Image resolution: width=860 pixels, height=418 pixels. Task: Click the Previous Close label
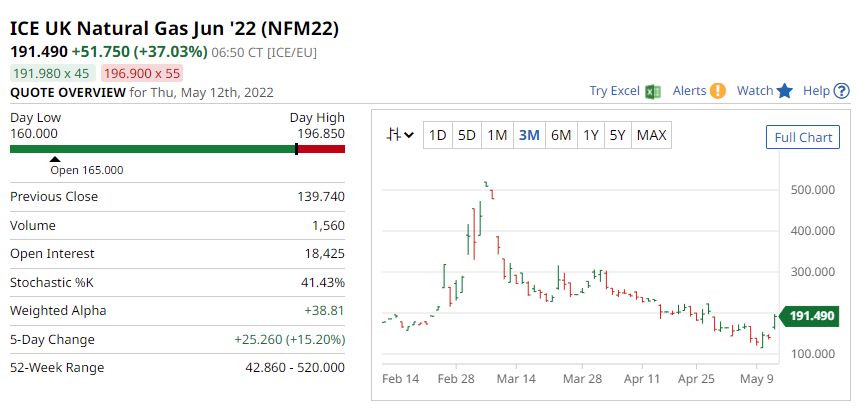pos(54,196)
